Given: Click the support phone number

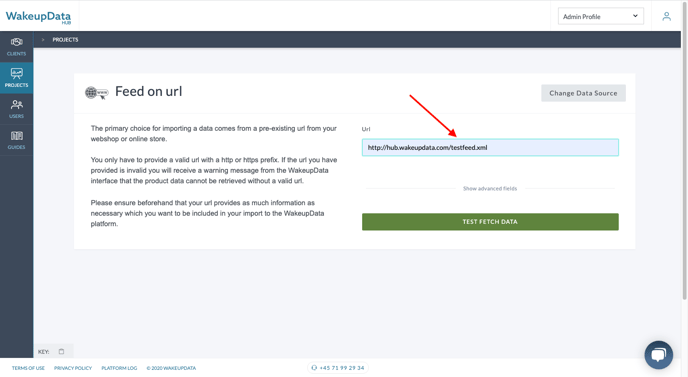Looking at the screenshot, I should pyautogui.click(x=338, y=368).
